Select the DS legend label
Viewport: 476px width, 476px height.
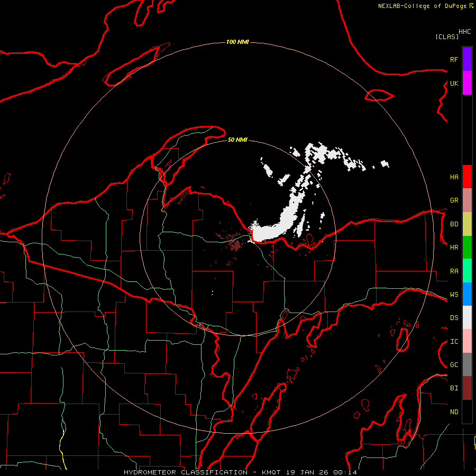[454, 318]
